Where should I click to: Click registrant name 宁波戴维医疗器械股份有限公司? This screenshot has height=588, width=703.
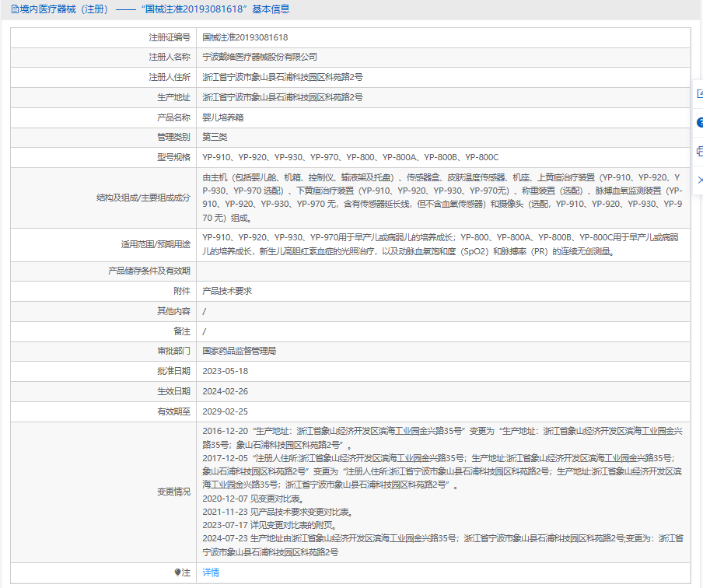260,57
